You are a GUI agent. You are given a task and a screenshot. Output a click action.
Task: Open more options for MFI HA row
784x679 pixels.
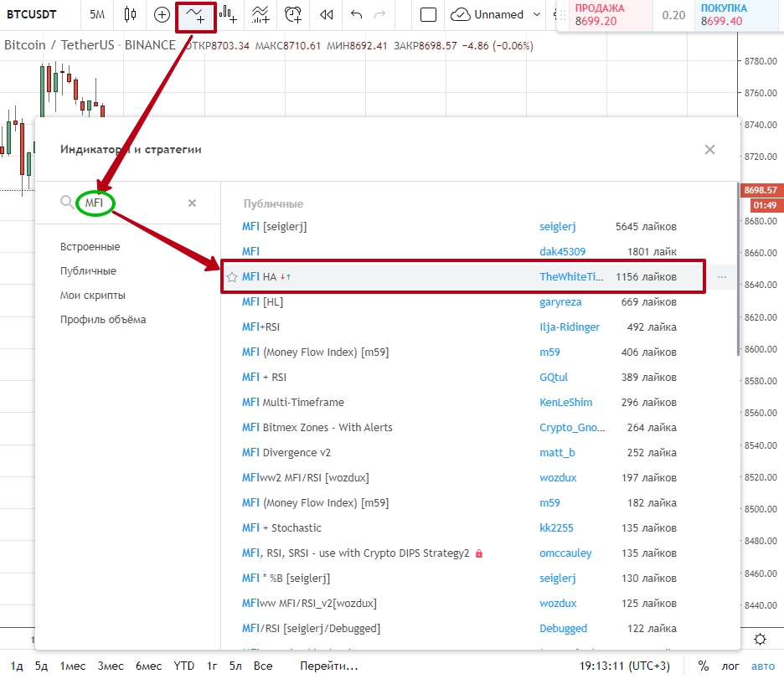click(x=722, y=277)
